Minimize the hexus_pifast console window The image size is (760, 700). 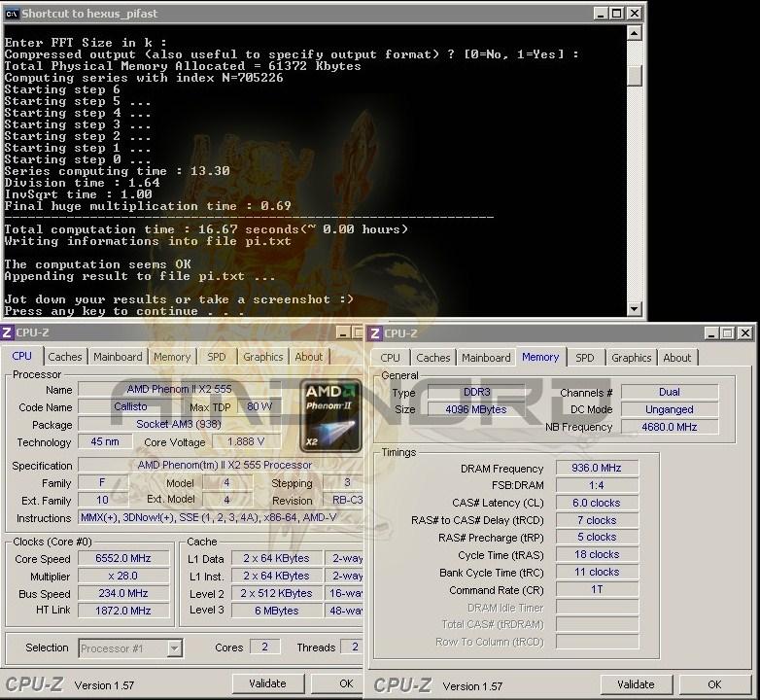(x=601, y=13)
